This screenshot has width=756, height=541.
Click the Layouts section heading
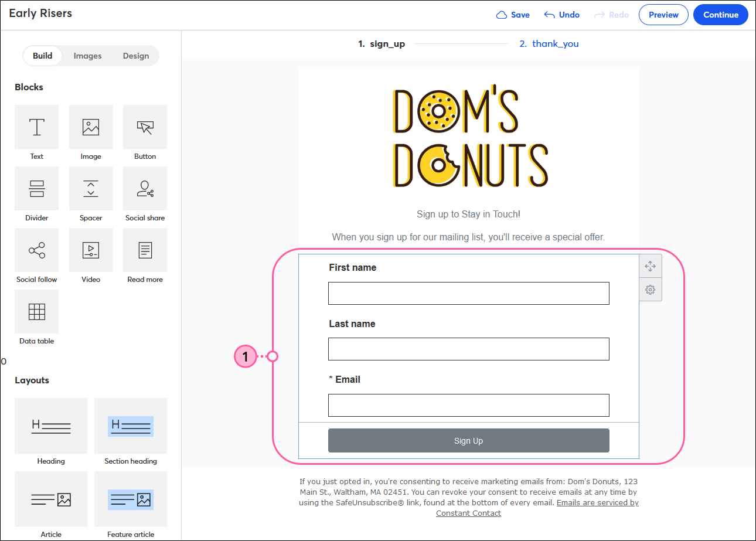click(x=32, y=380)
